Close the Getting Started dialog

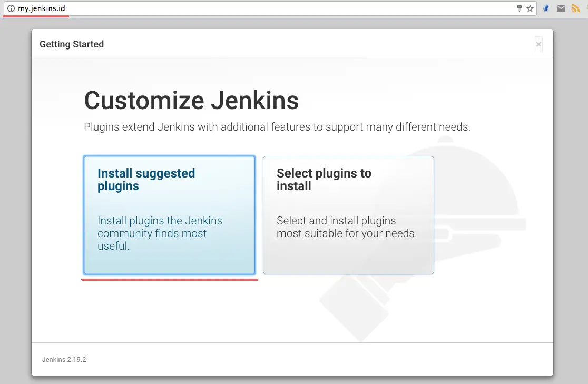538,44
